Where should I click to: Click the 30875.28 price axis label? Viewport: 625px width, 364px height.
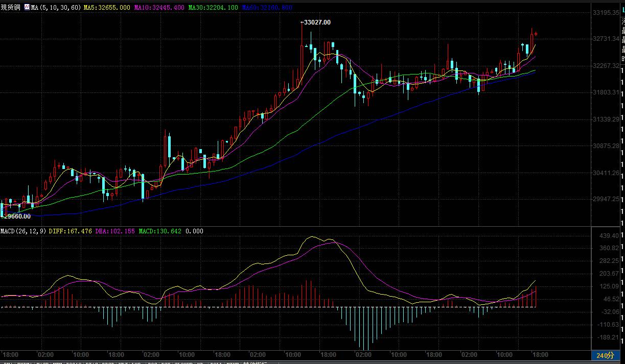[x=606, y=146]
